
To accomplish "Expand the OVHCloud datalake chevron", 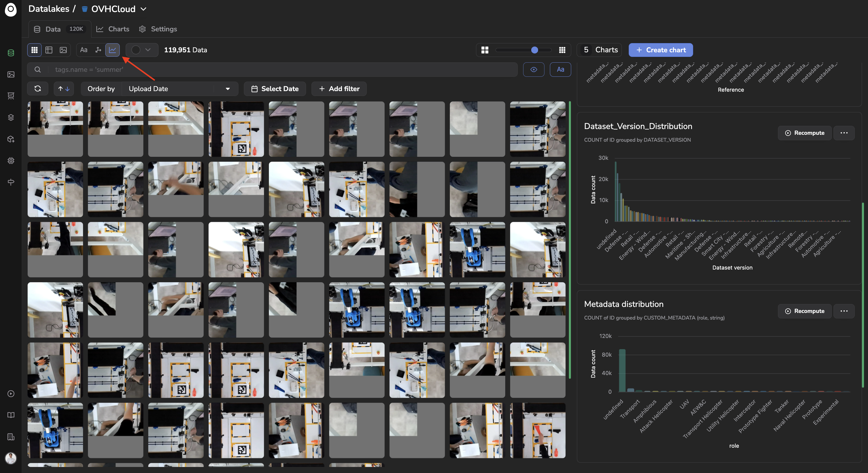I will [x=144, y=9].
